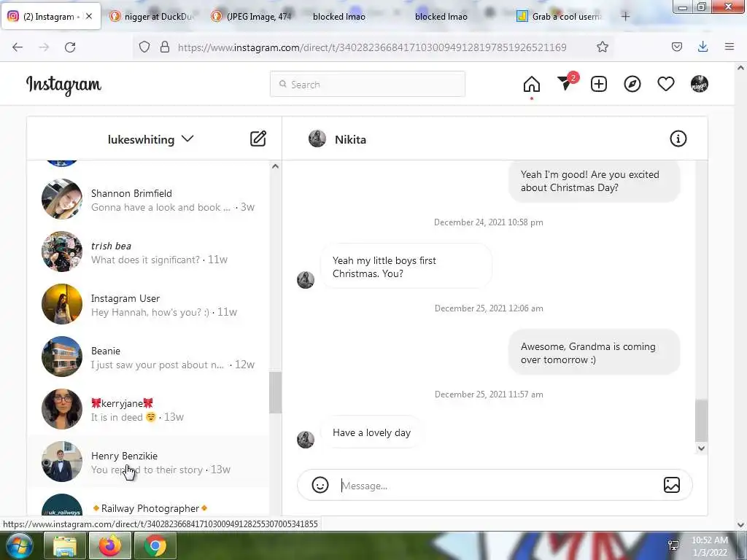The image size is (747, 560).
Task: Switch to the Grab a cool username tab
Action: (x=561, y=16)
